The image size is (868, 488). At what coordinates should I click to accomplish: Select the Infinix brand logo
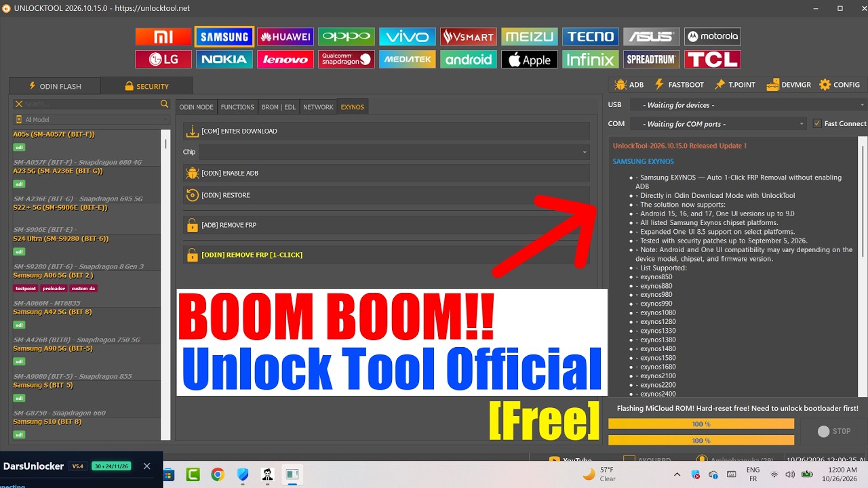(591, 59)
